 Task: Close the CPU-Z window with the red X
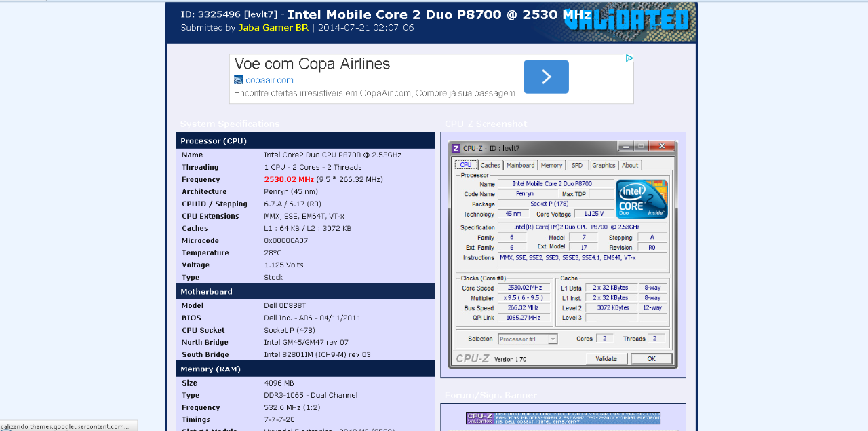662,146
